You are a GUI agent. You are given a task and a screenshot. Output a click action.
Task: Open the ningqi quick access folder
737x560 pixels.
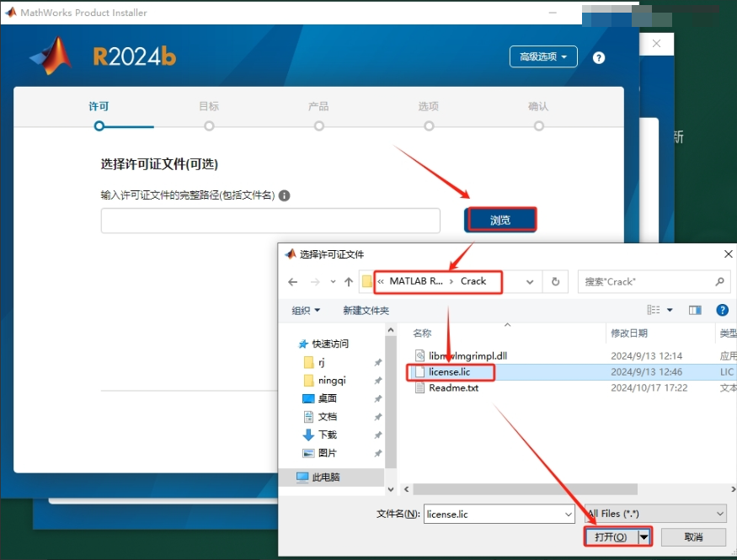pos(332,380)
